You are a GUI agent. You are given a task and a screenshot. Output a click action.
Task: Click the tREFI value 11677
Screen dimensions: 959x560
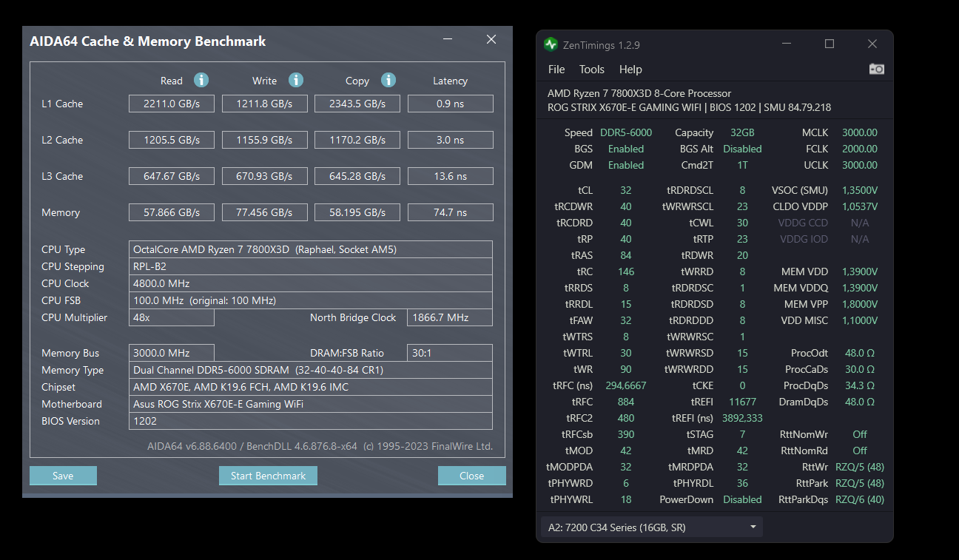pos(742,402)
